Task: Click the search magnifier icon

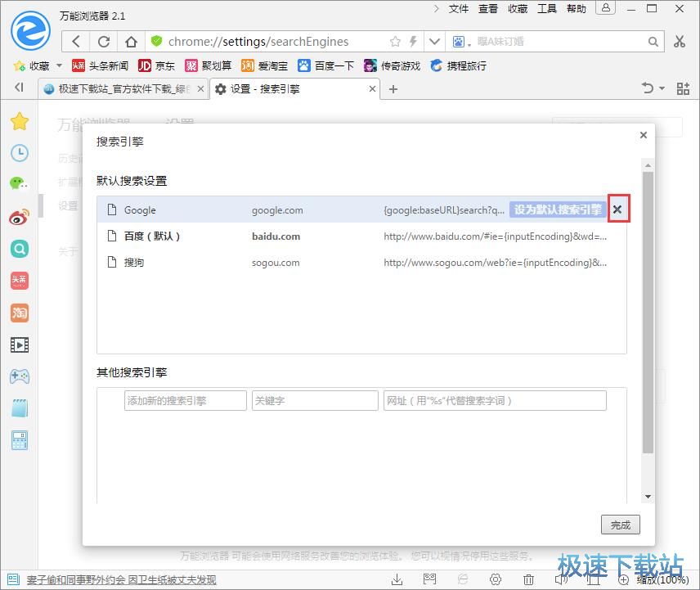Action: tap(653, 42)
